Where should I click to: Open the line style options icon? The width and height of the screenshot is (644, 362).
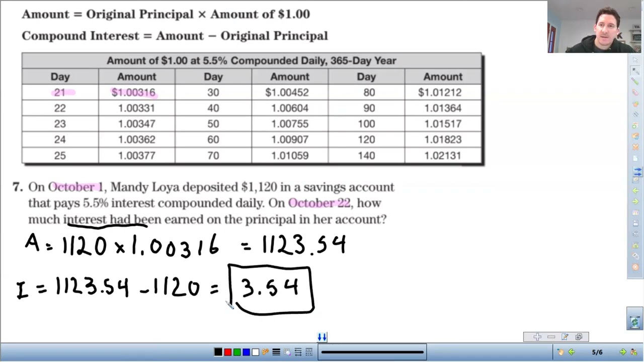pyautogui.click(x=298, y=352)
